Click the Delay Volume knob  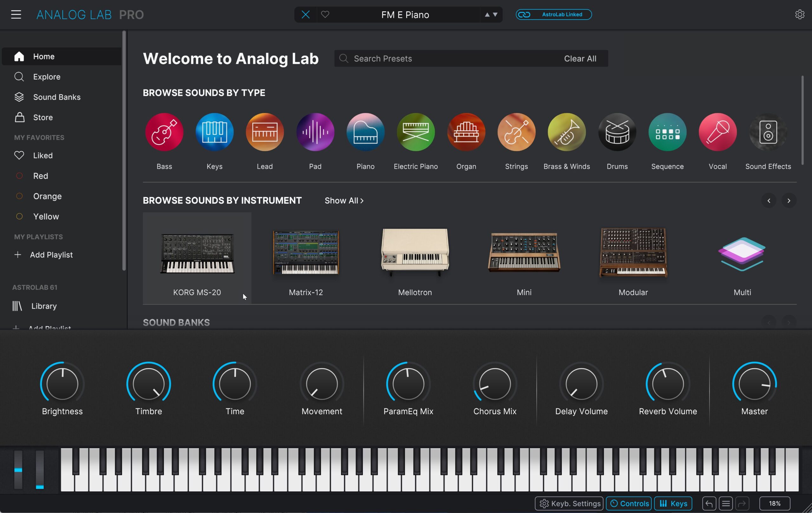coord(581,383)
